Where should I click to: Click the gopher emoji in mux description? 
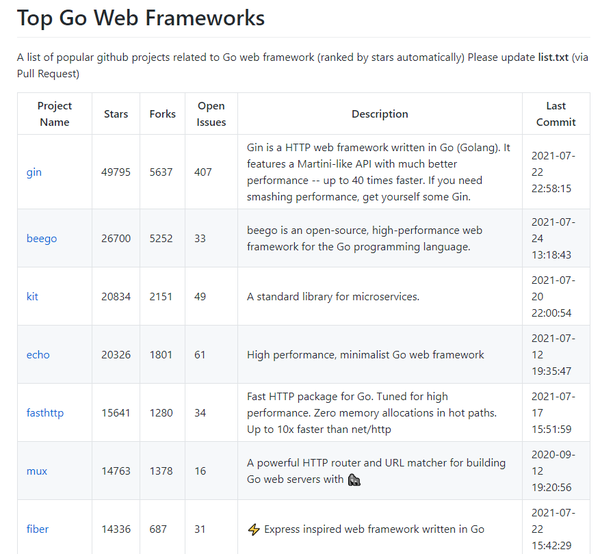tap(354, 479)
